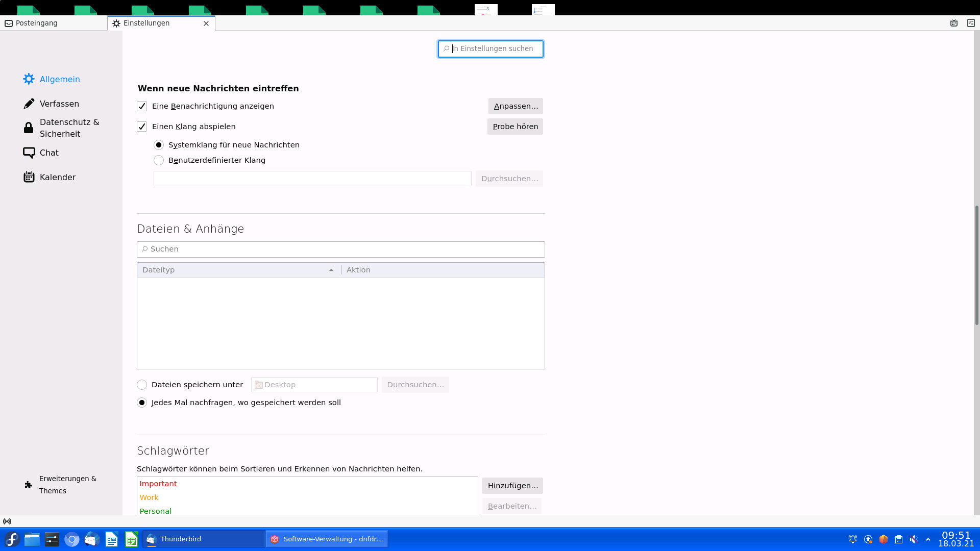Open Datenschutz & Sicherheit lock section
Viewport: 980px width, 551px height.
pyautogui.click(x=29, y=128)
